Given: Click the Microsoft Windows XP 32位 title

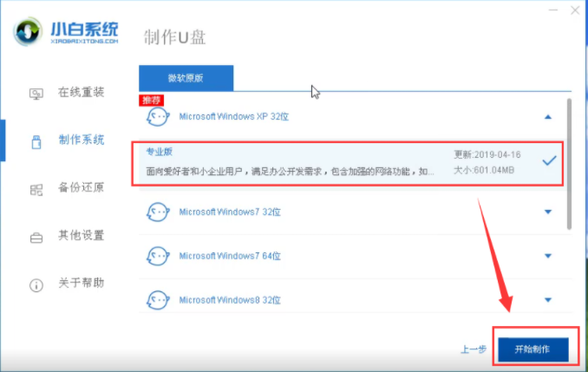Looking at the screenshot, I should [x=233, y=116].
